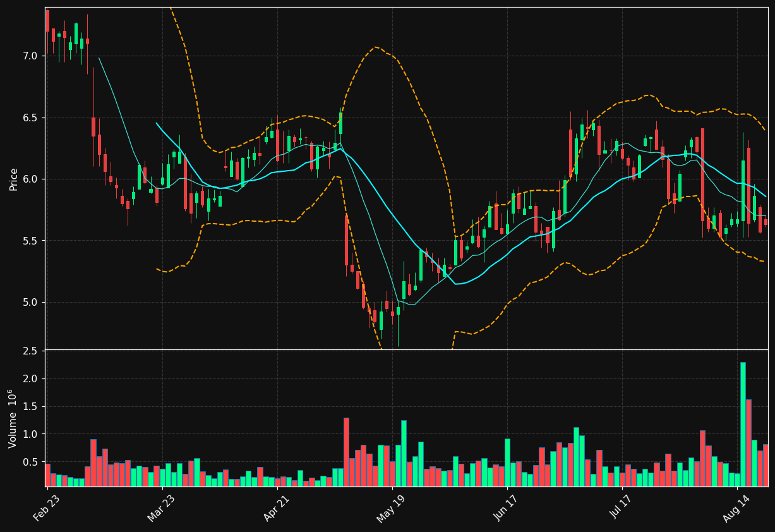Click the 5.5 price tick label

31,241
